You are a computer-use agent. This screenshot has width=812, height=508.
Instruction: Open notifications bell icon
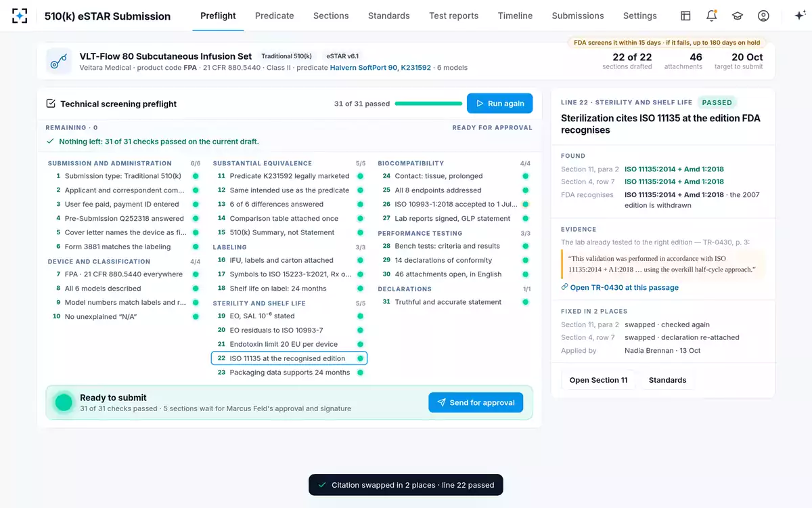(x=711, y=16)
